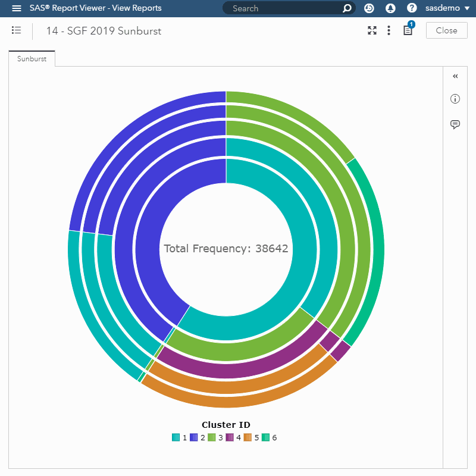The height and width of the screenshot is (476, 476).
Task: Click the Cluster 5 orange legend swatch
Action: [248, 438]
